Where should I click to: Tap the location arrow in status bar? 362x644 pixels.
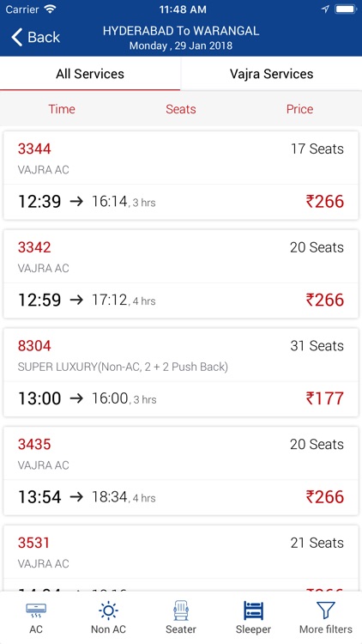pos(325,9)
